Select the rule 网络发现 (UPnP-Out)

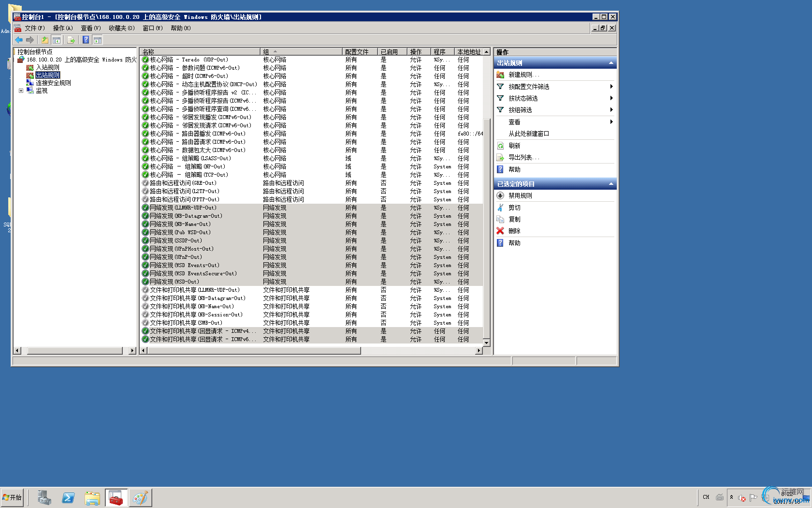point(312,257)
